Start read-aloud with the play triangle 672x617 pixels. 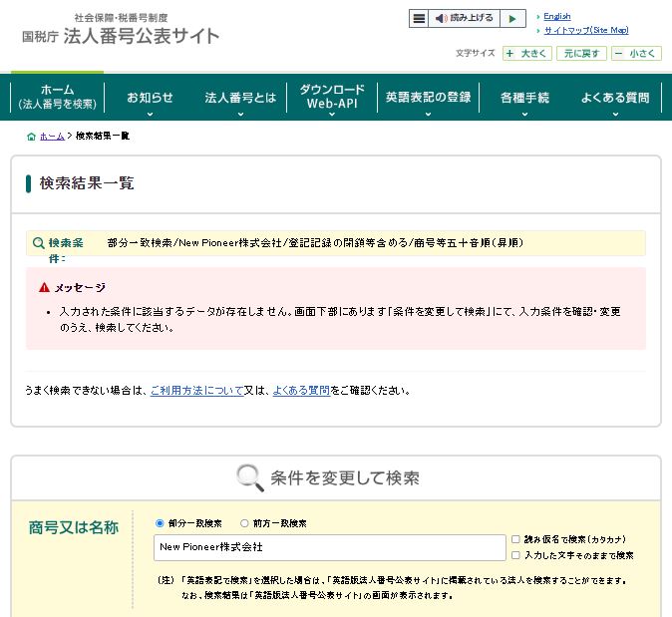[512, 18]
